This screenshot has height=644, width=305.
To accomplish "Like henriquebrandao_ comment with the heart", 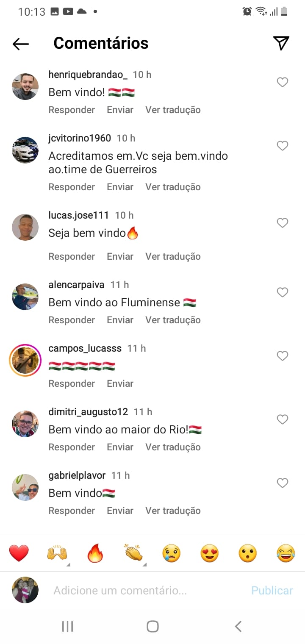I will pos(283,82).
